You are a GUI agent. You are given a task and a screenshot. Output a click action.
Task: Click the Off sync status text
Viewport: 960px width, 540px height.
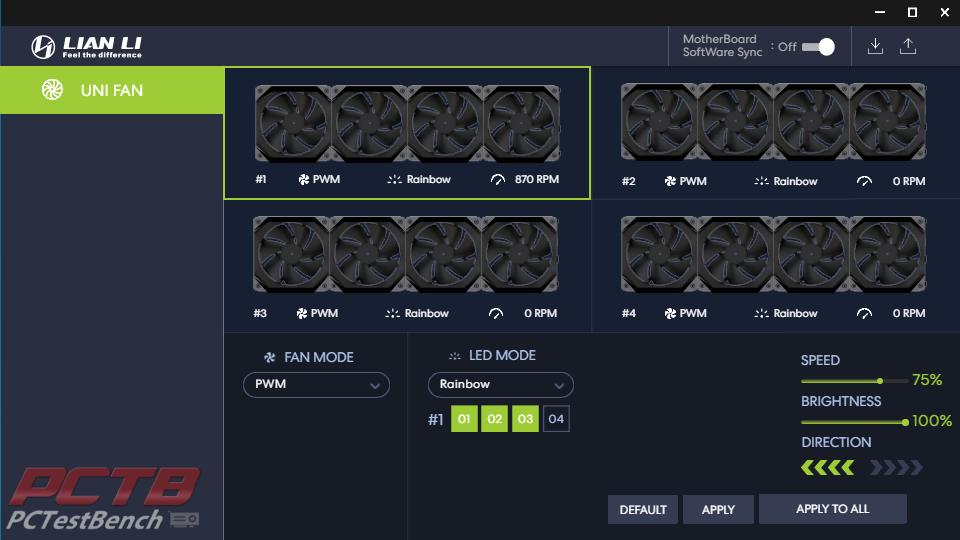pos(787,47)
